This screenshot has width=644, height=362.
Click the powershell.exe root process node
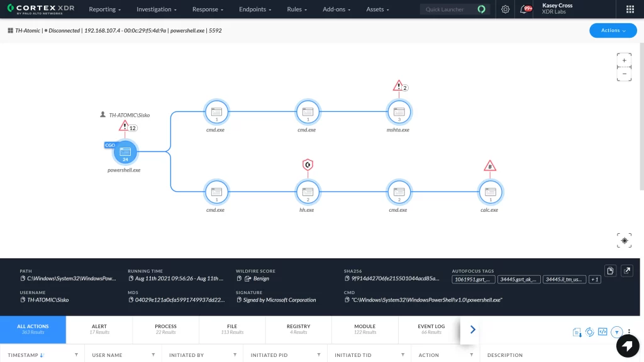click(125, 151)
